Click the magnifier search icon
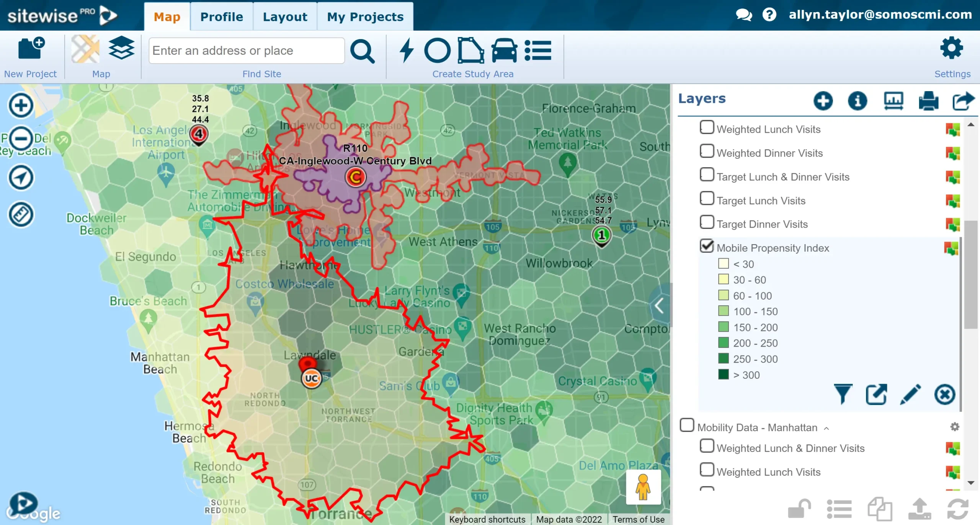980x525 pixels. click(362, 51)
